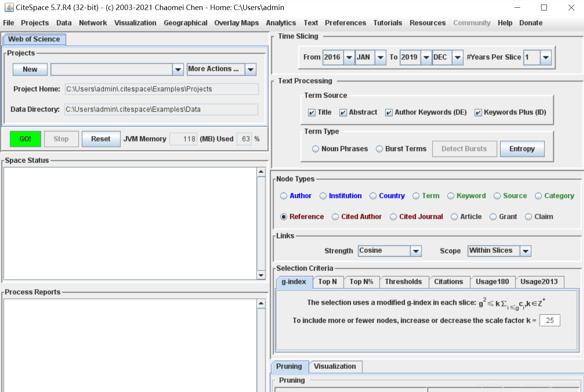The image size is (584, 392).
Task: Open the Analytics menu
Action: click(x=281, y=23)
